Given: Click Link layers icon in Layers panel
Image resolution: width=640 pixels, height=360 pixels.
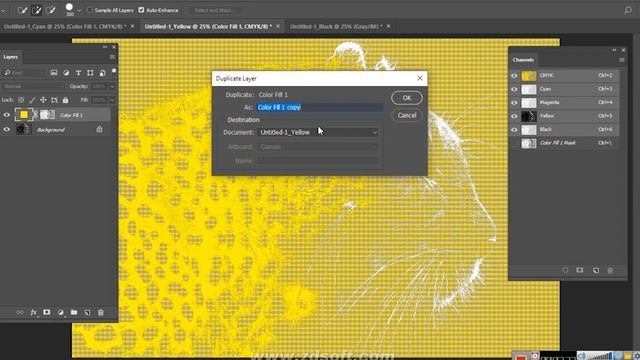Looking at the screenshot, I should (20, 312).
